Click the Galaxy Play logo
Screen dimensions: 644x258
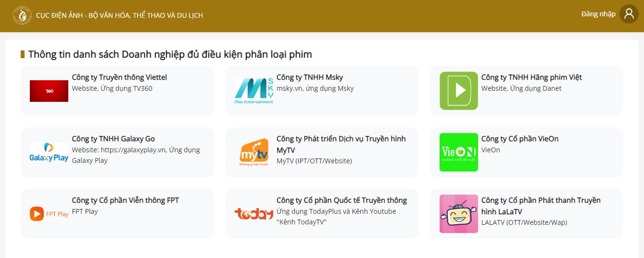(49, 152)
